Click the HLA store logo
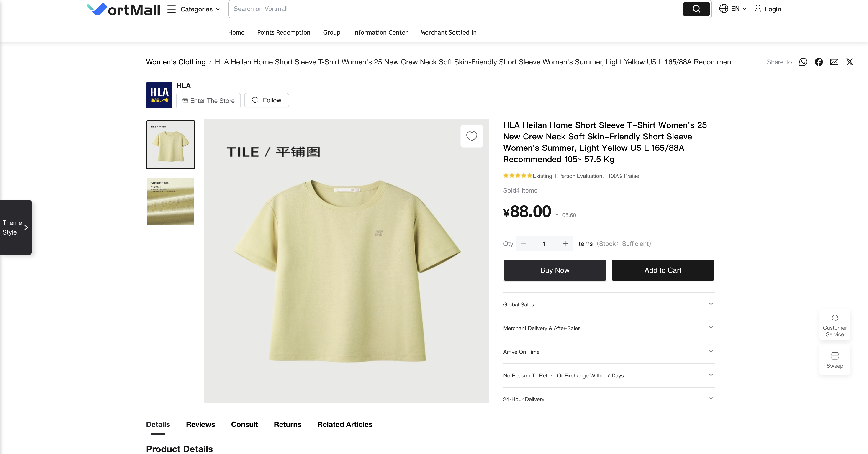 (159, 95)
